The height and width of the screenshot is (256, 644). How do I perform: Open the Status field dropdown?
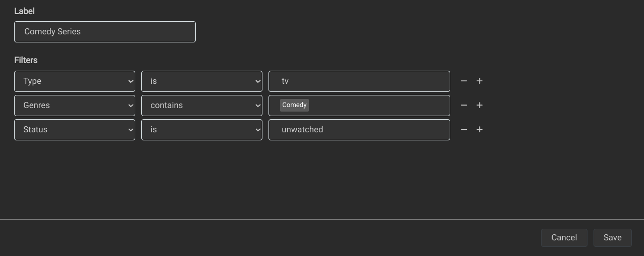click(74, 130)
